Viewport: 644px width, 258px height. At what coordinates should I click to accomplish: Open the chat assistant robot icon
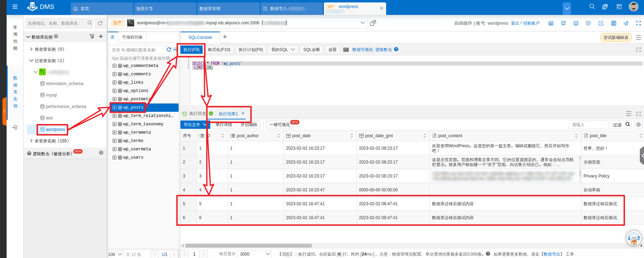click(x=634, y=238)
